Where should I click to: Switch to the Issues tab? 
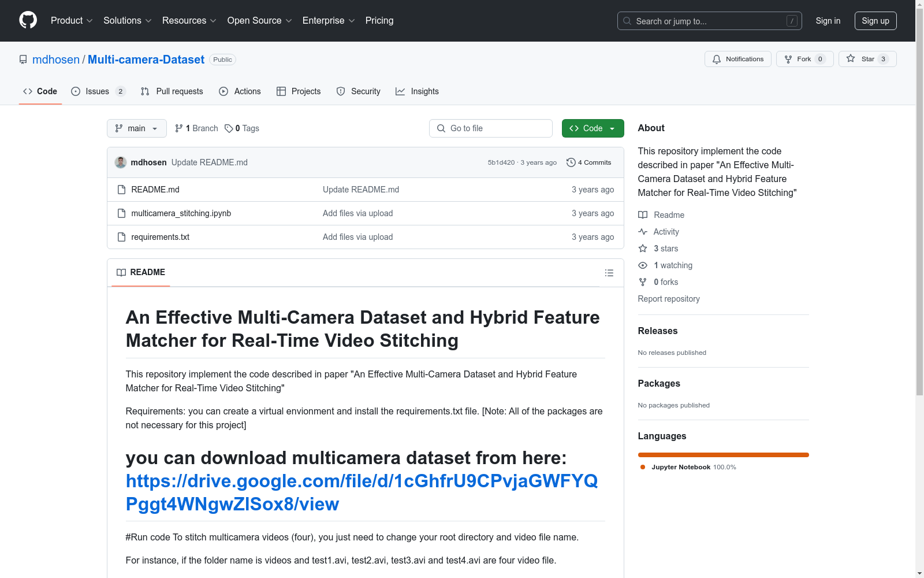point(98,91)
